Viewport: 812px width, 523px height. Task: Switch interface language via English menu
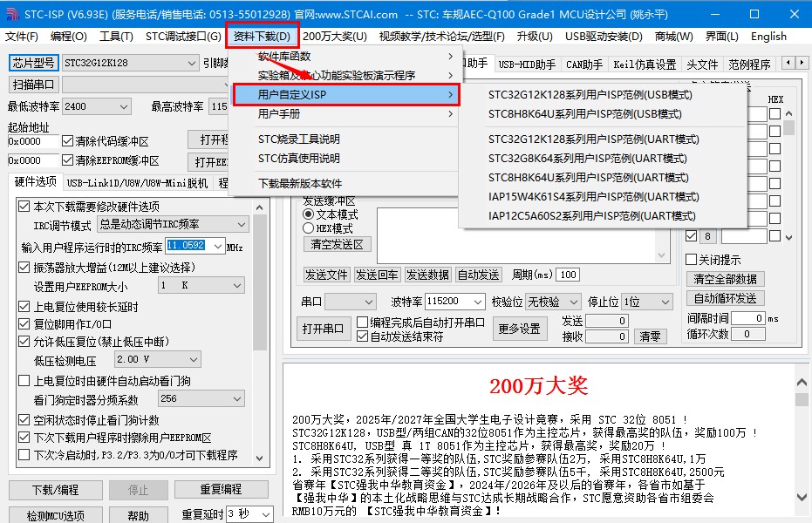coord(768,37)
